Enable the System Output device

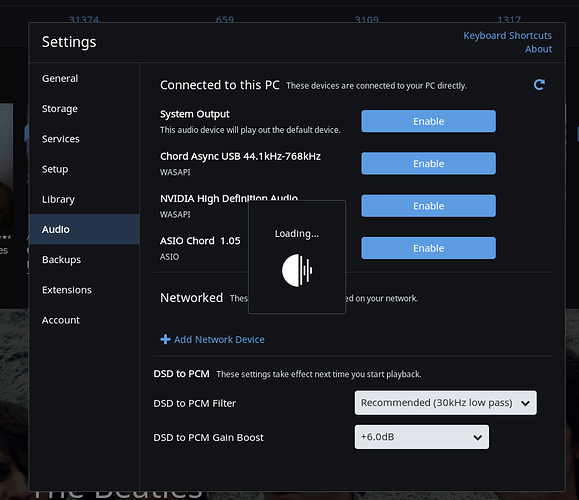tap(428, 121)
